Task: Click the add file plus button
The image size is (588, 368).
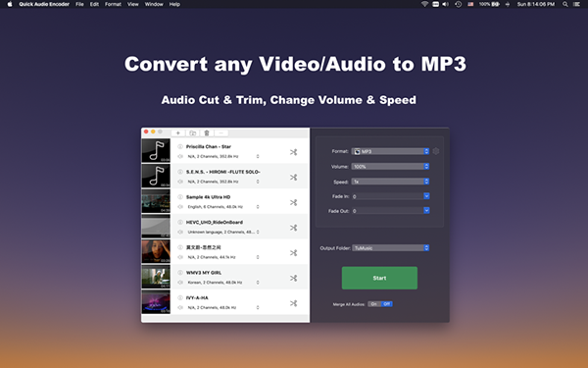Action: pos(178,132)
